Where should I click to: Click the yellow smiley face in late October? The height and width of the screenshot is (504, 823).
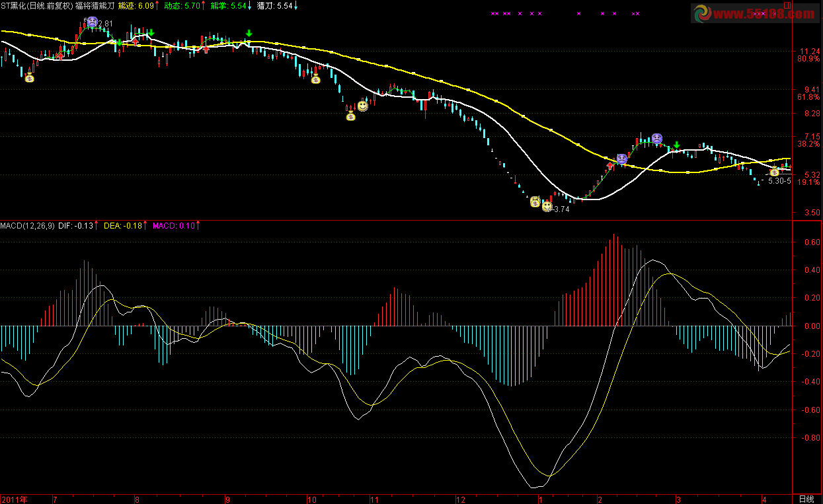pyautogui.click(x=363, y=106)
